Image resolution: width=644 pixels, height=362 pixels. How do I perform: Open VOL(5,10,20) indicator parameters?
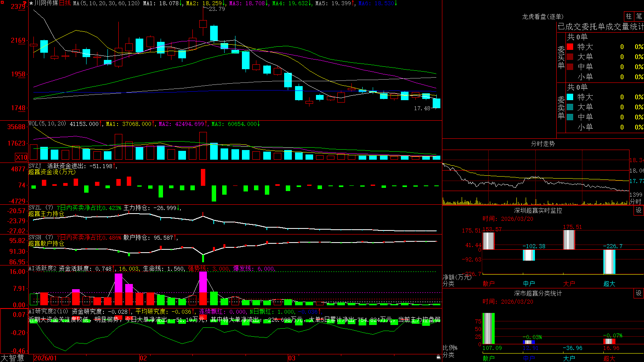click(x=47, y=124)
